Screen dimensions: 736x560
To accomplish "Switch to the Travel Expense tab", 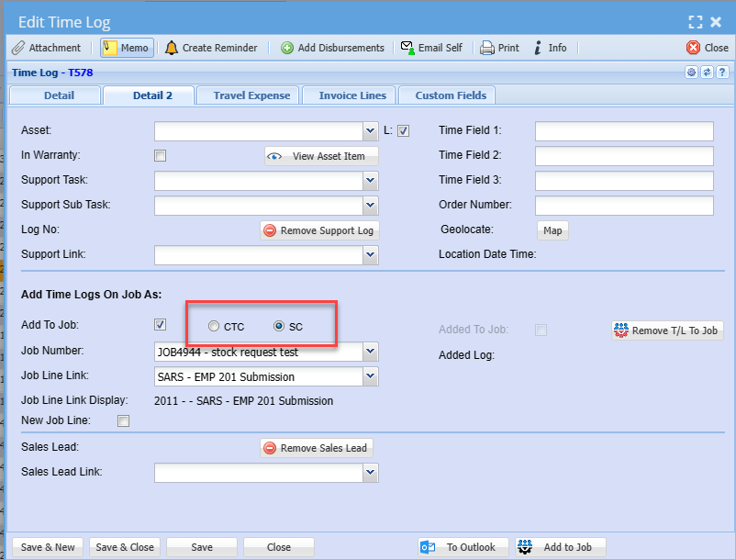I will coord(251,95).
